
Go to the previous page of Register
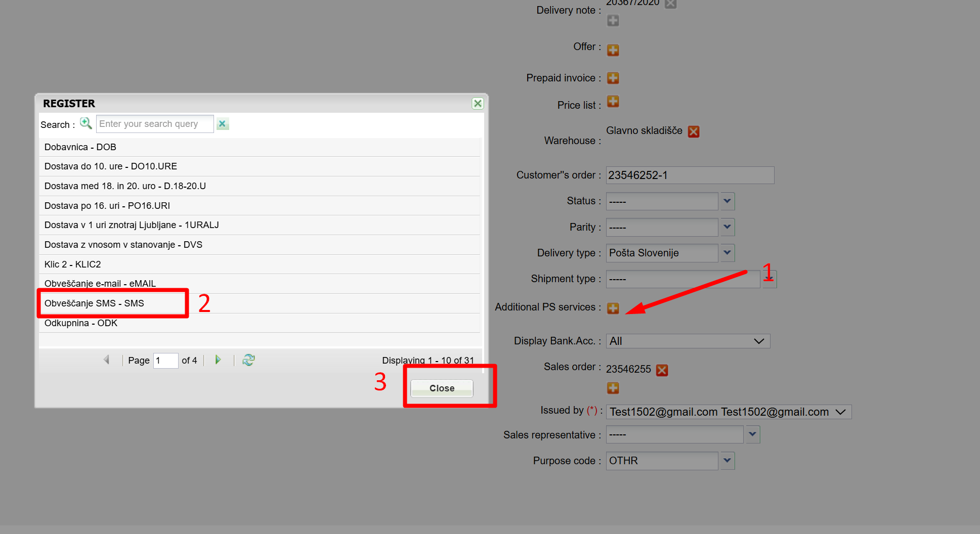click(106, 360)
